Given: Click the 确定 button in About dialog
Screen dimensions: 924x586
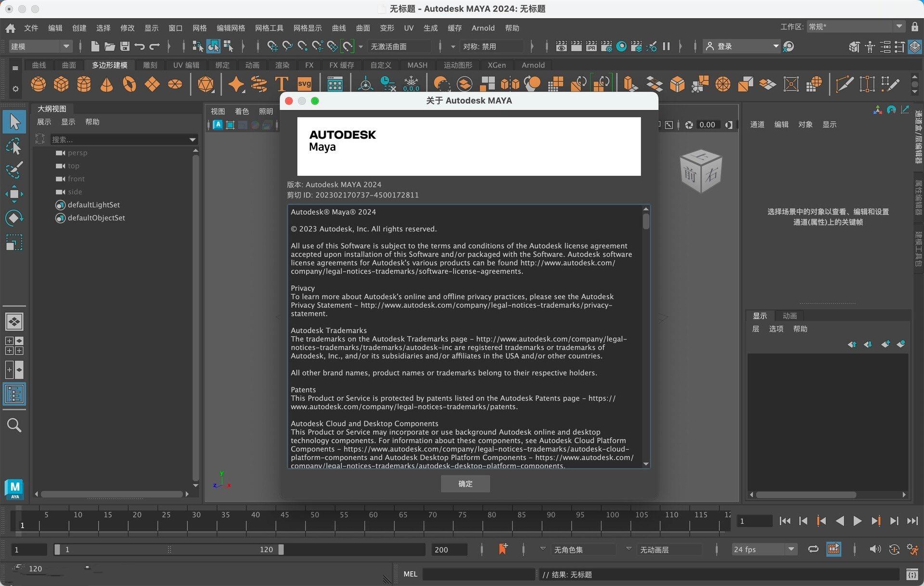Looking at the screenshot, I should pos(465,483).
